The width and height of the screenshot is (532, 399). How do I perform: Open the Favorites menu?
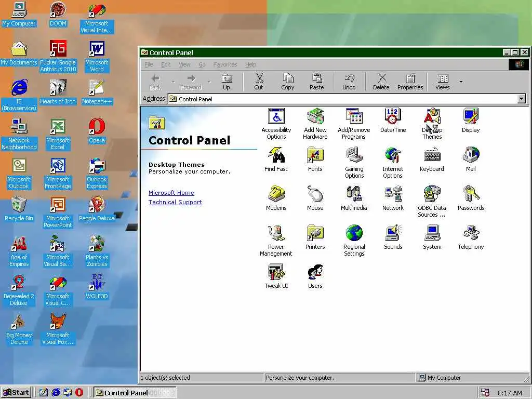tap(225, 64)
